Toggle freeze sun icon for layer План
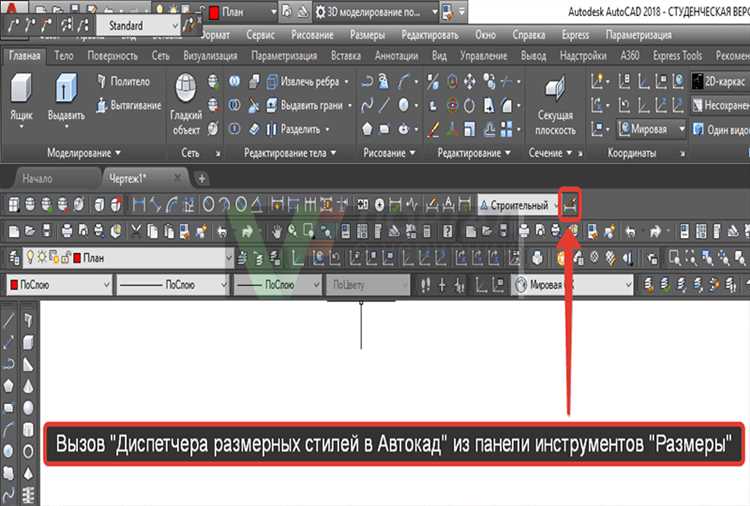750x506 pixels. click(x=42, y=257)
